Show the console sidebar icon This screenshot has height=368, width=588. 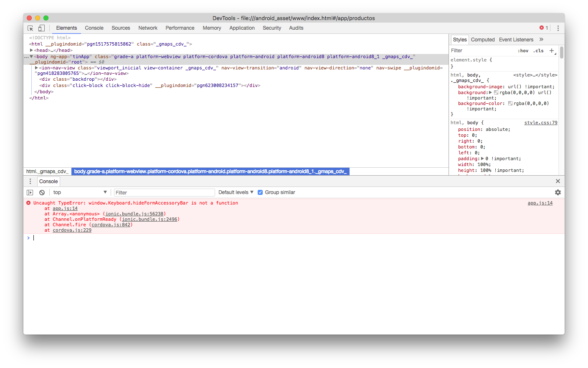click(x=29, y=192)
